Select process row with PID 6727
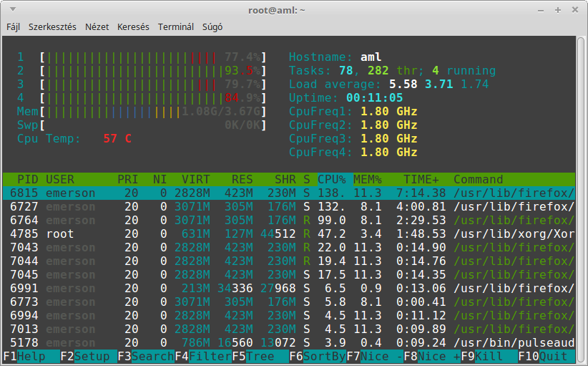Image resolution: width=588 pixels, height=366 pixels. tap(289, 207)
